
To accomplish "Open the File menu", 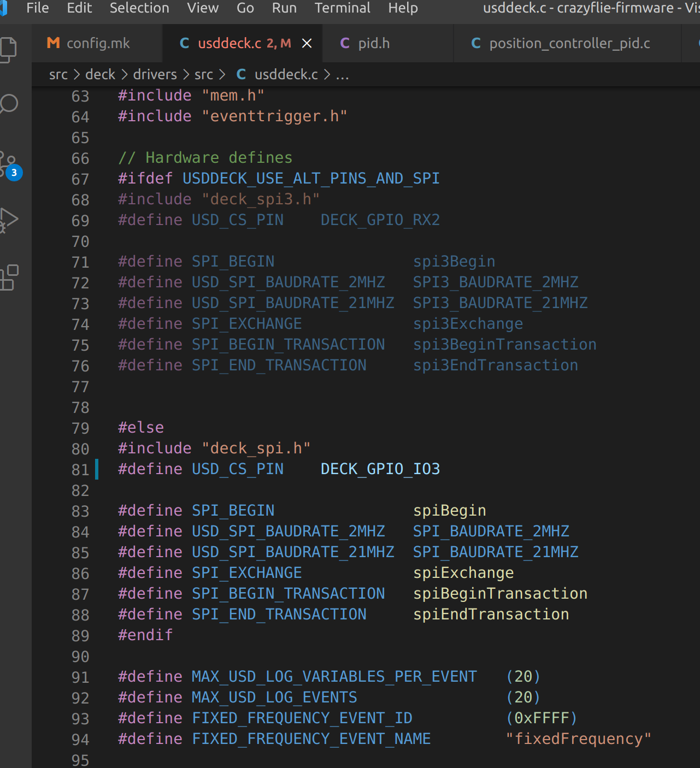I will pyautogui.click(x=37, y=8).
